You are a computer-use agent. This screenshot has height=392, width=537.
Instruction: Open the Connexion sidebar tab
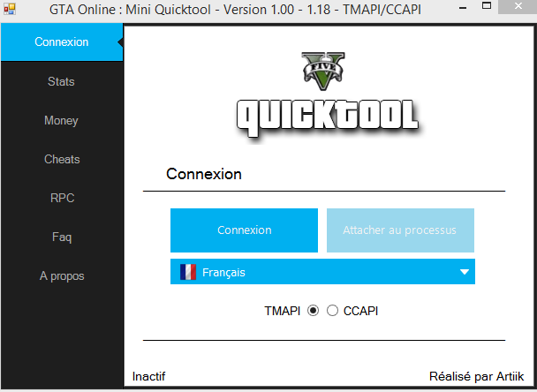pos(62,42)
